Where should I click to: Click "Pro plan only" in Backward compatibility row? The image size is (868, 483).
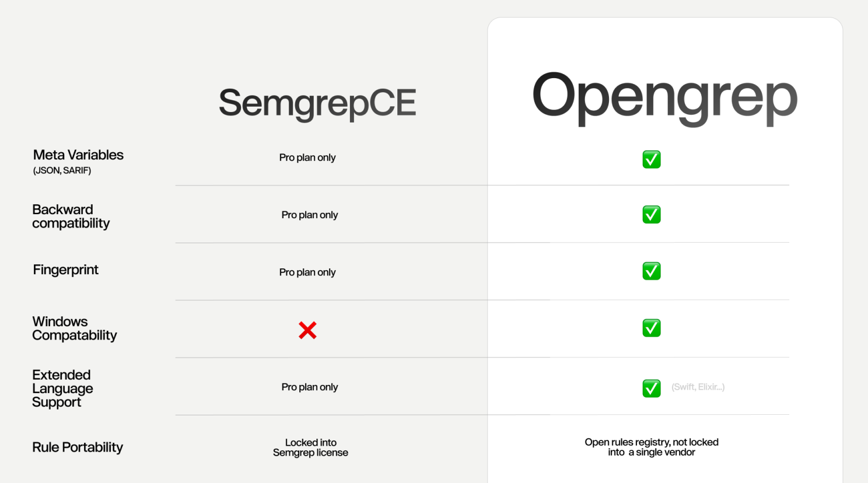pyautogui.click(x=310, y=215)
